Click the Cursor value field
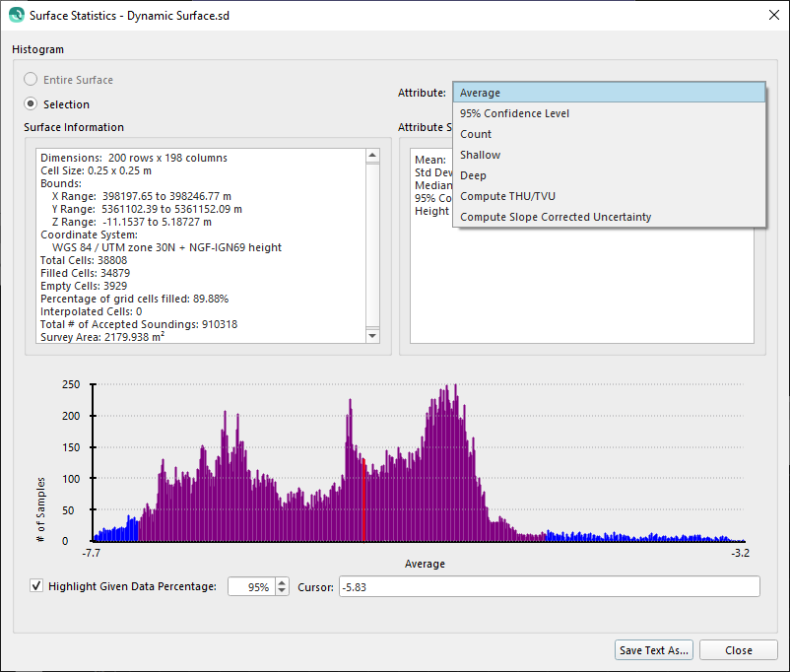Image resolution: width=790 pixels, height=672 pixels. (x=548, y=587)
